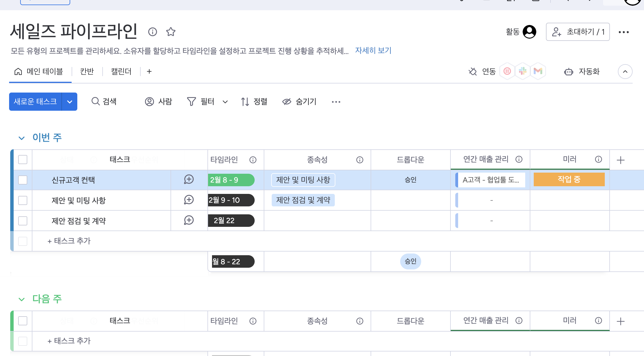Check the 신규고객 컨택 row checkbox
Screen dimensions: 644x356
[23, 180]
